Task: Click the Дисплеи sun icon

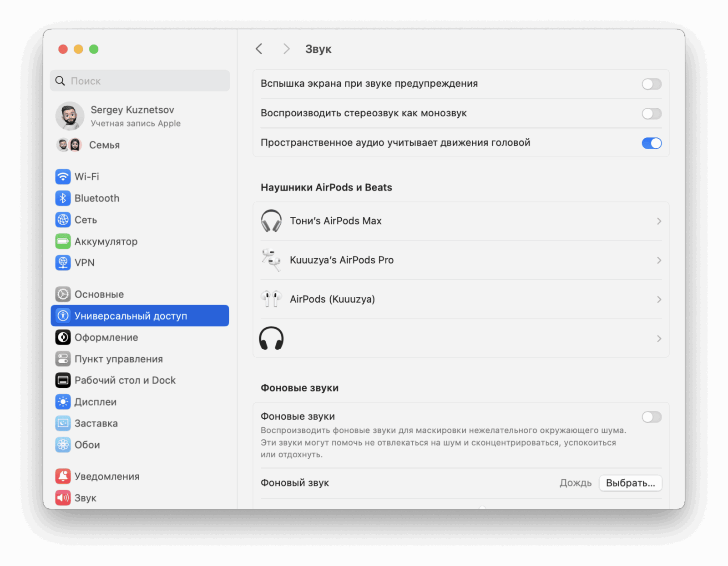Action: [x=63, y=402]
